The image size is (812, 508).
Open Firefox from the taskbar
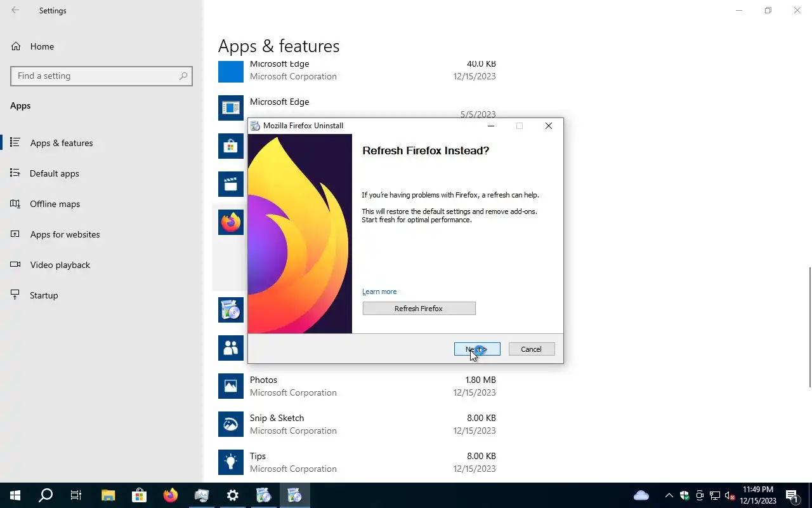[x=170, y=495]
